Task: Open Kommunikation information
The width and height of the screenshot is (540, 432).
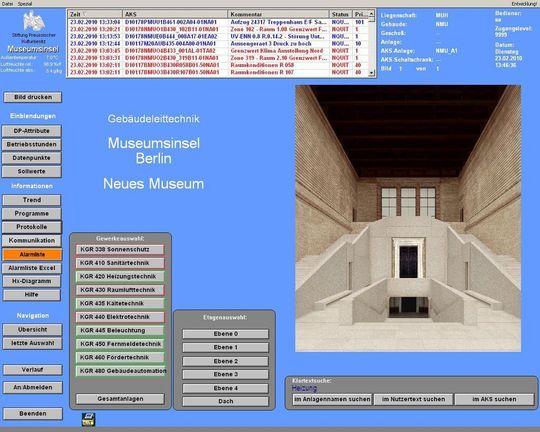Action: pyautogui.click(x=32, y=240)
